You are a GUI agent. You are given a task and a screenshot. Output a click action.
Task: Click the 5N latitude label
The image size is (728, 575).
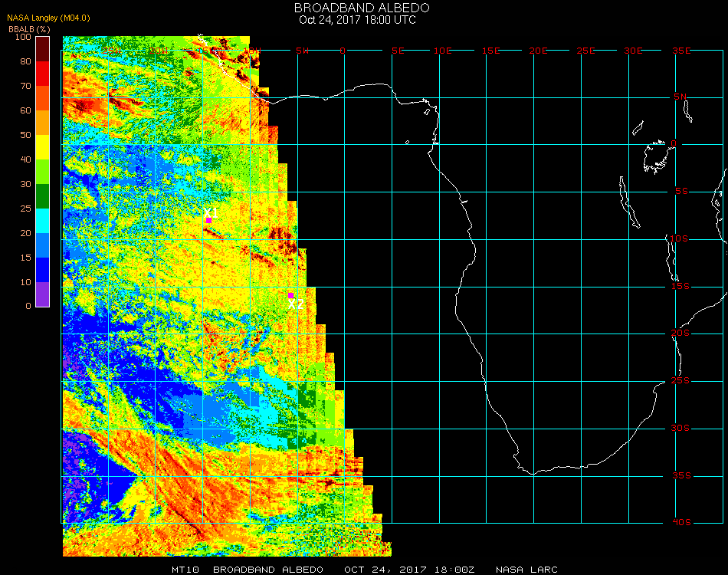coord(680,97)
